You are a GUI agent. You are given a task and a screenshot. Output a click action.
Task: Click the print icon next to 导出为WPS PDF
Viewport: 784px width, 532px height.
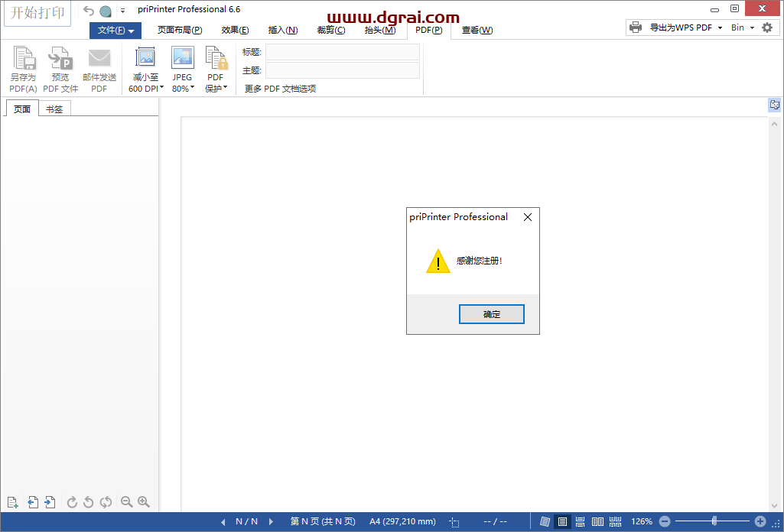[636, 27]
